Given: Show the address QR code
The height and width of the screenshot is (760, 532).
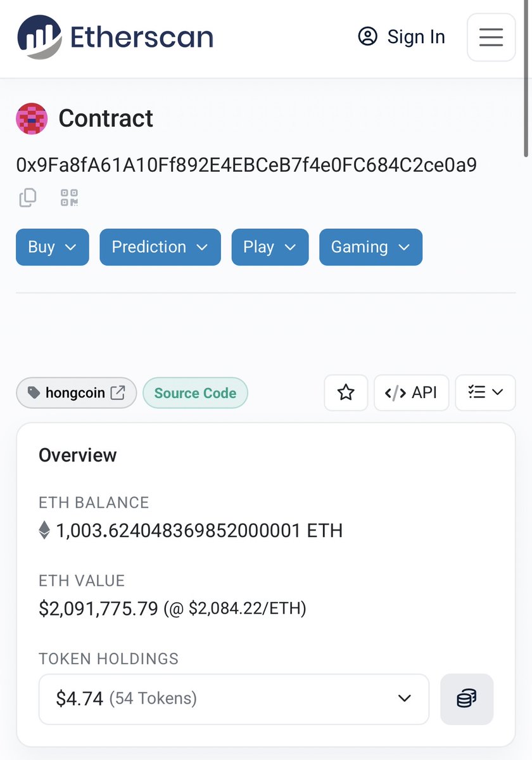Looking at the screenshot, I should coord(69,197).
